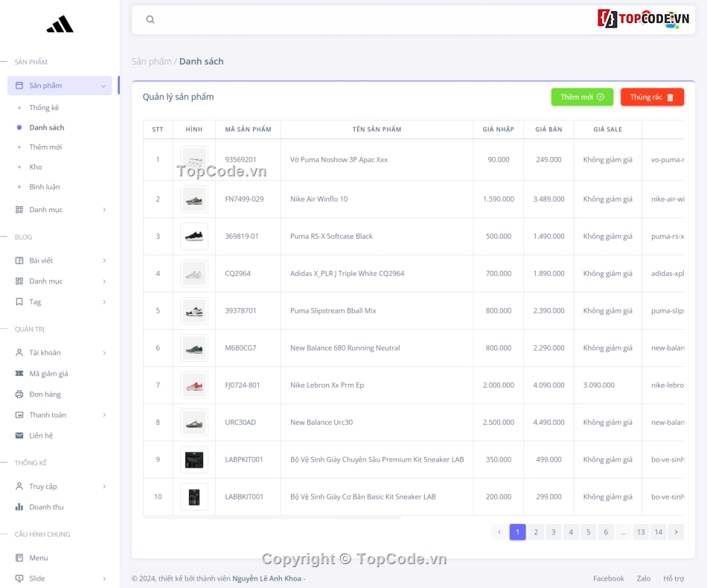Open the Hỗ trợ footer link
This screenshot has width=707, height=588.
coord(674,578)
